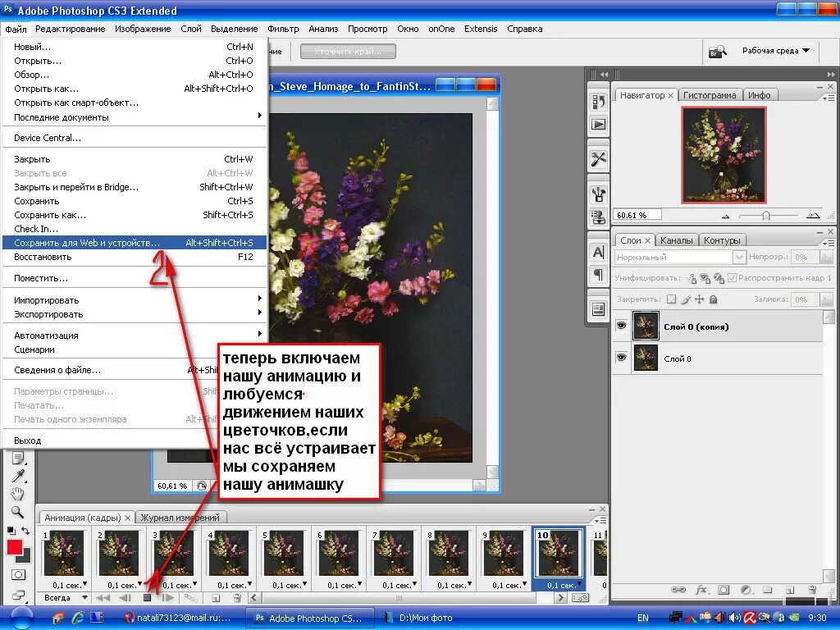Open the Paragraph panel icon
Screen dimensions: 840x630
(x=598, y=275)
